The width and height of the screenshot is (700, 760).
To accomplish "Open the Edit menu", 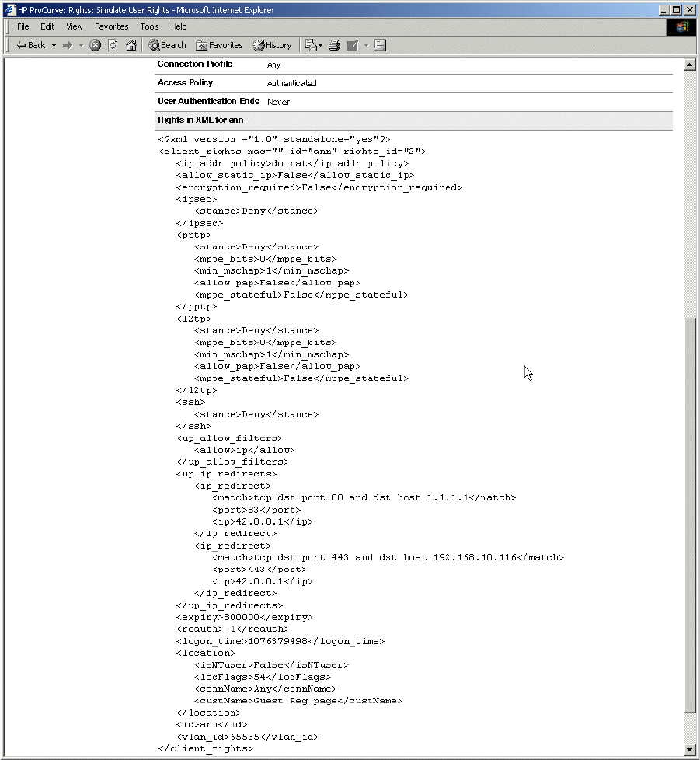I will [x=47, y=26].
